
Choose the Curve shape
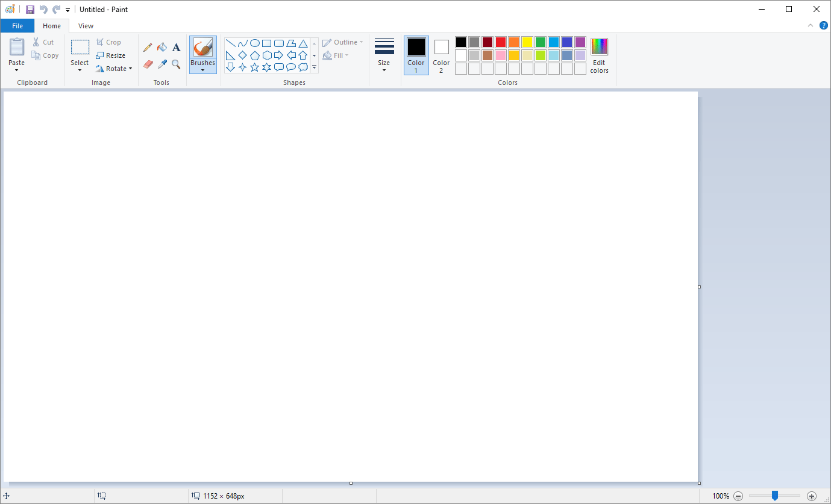242,43
